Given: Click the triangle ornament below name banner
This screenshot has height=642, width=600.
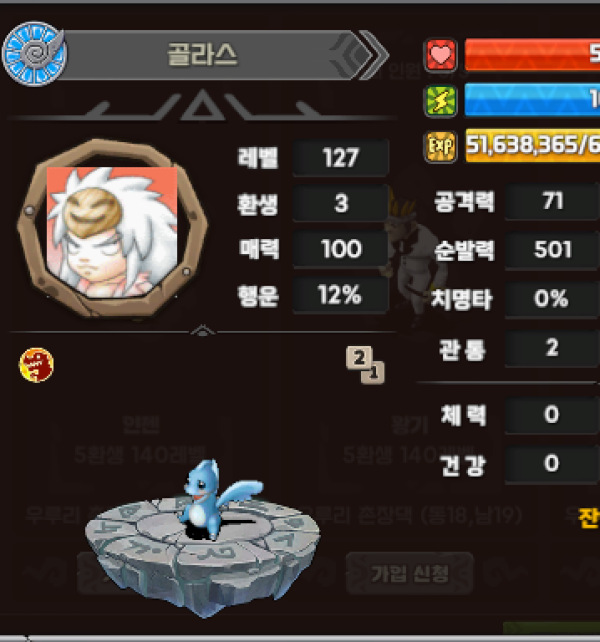Looking at the screenshot, I should [202, 106].
